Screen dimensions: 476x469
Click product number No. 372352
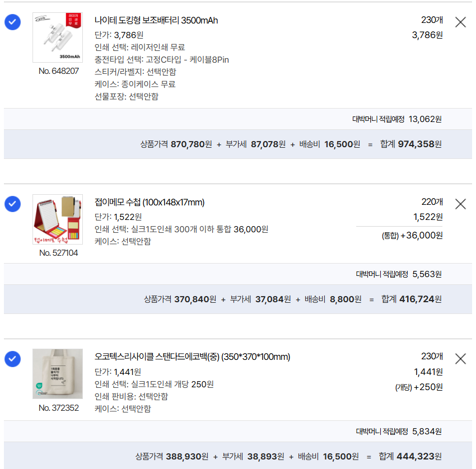59,408
